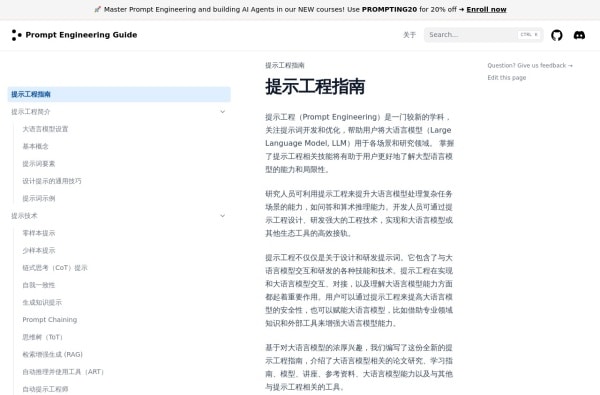Go to 自动提示工程师 page
The height and width of the screenshot is (395, 600).
(x=45, y=389)
